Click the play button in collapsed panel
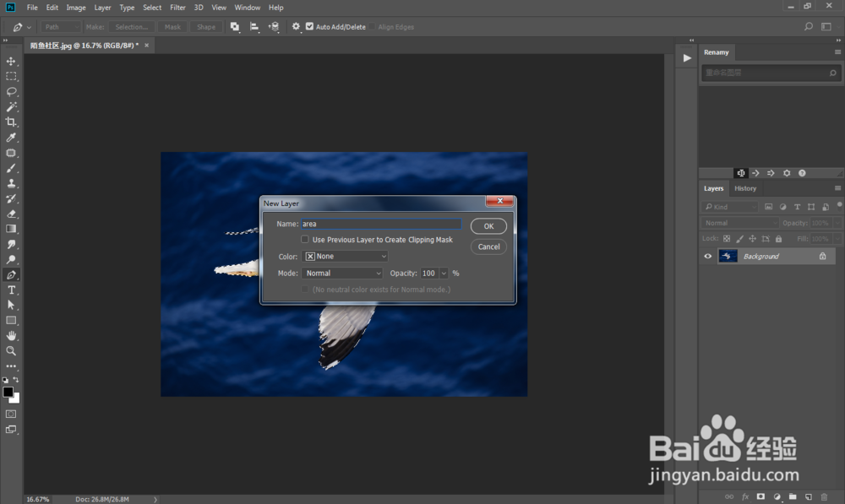Image resolution: width=845 pixels, height=504 pixels. coord(686,58)
